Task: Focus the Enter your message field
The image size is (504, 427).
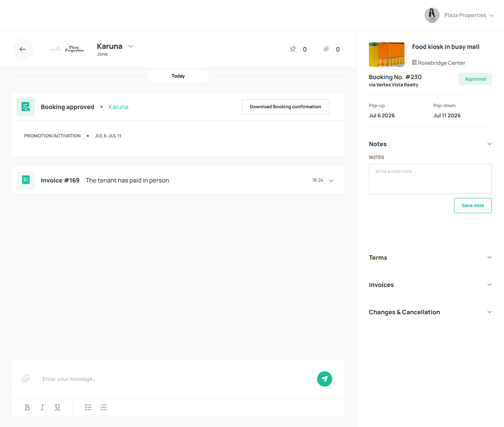Action: click(x=176, y=379)
